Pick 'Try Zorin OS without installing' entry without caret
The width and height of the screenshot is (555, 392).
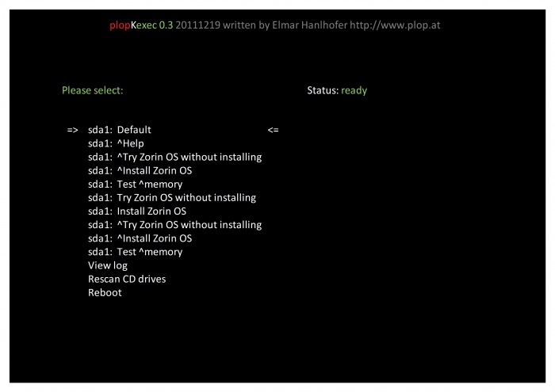coord(172,198)
